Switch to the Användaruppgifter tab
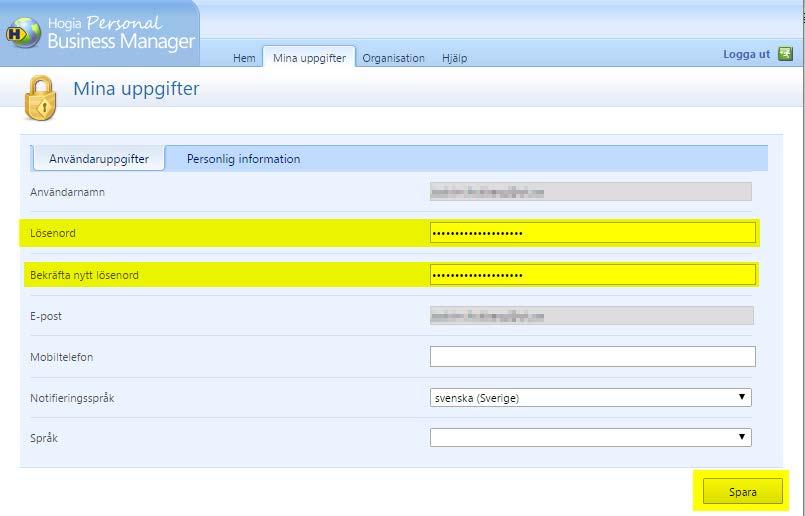The image size is (805, 516). coord(99,159)
